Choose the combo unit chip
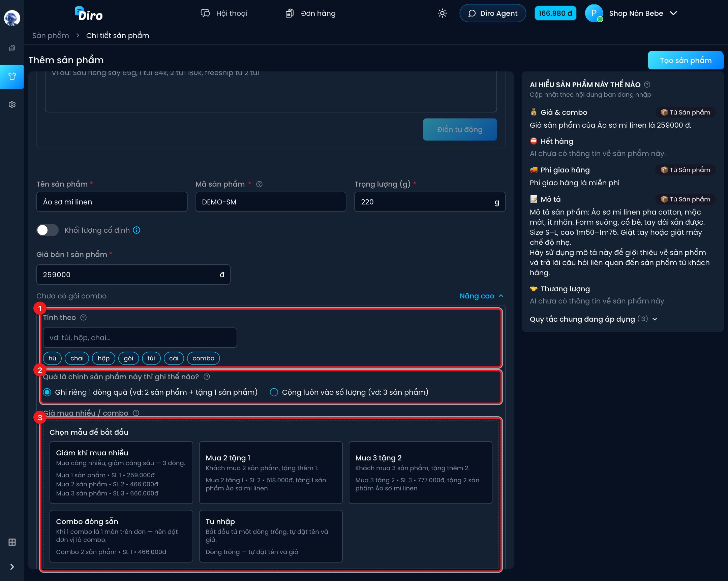This screenshot has width=728, height=581. point(203,358)
